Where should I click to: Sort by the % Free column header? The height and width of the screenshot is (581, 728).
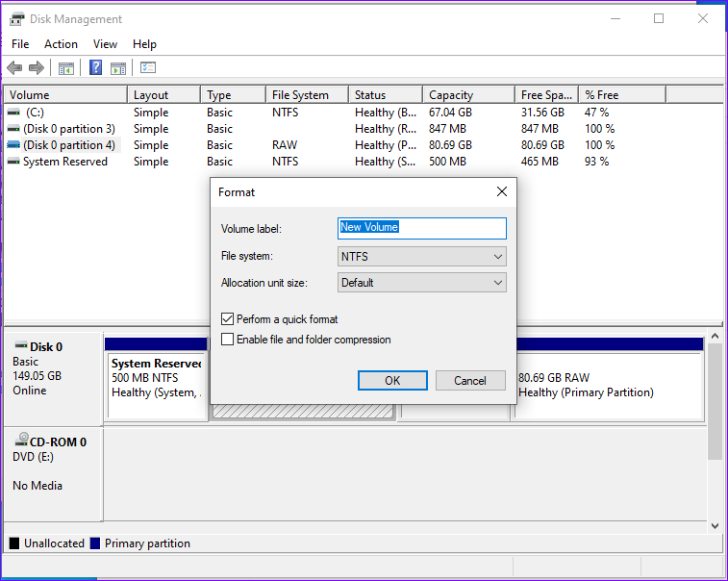[622, 94]
